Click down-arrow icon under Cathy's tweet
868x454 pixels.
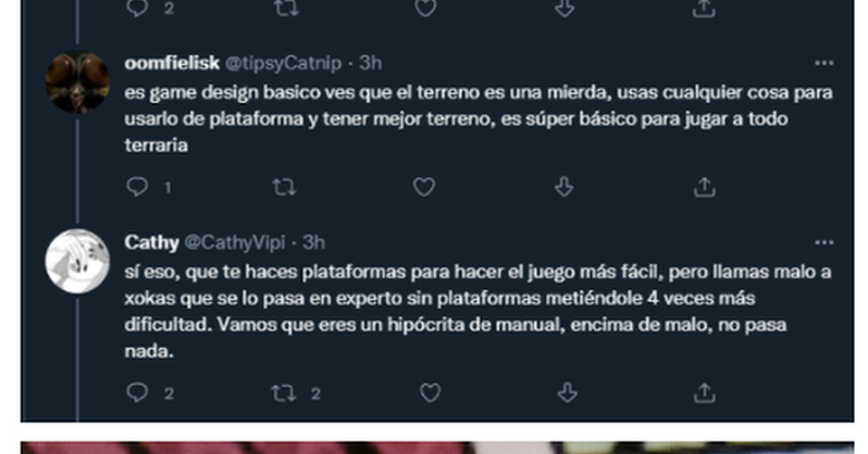point(567,393)
